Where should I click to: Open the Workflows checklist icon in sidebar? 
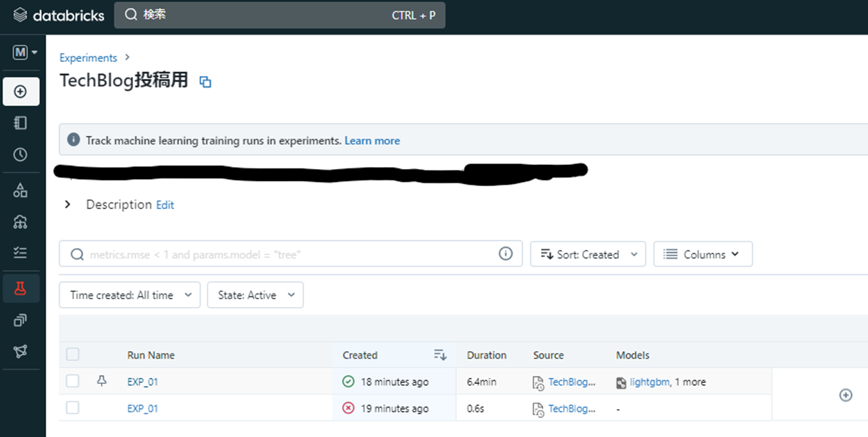point(21,252)
